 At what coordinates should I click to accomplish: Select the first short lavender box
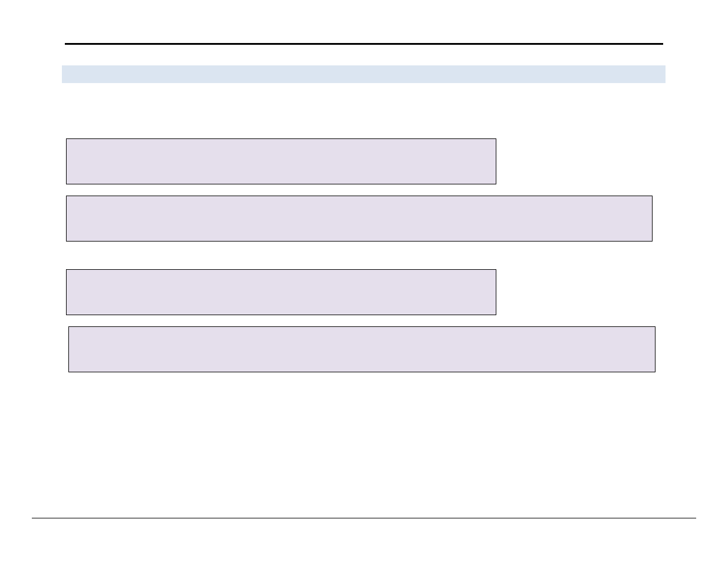click(281, 161)
